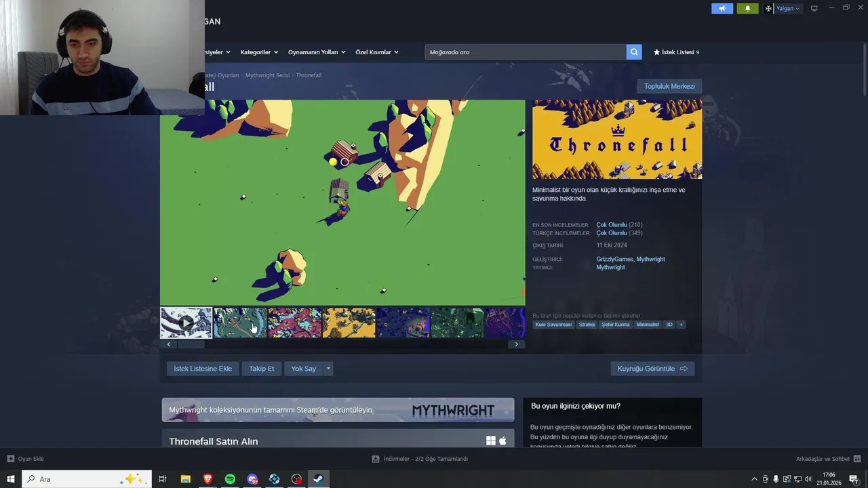Click the Kule Savunması tag
The height and width of the screenshot is (488, 868).
point(553,325)
